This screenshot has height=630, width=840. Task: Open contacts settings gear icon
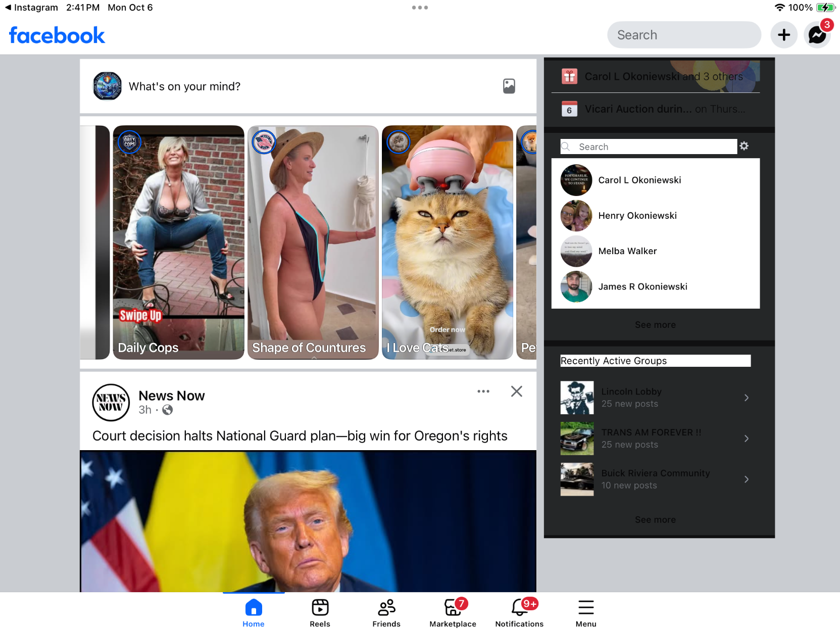pos(744,146)
